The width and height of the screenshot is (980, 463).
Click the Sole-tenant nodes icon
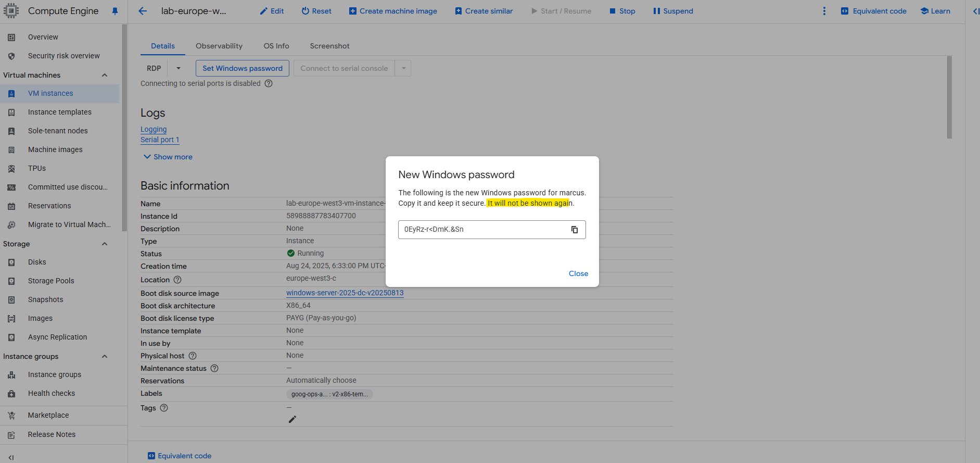coord(11,131)
